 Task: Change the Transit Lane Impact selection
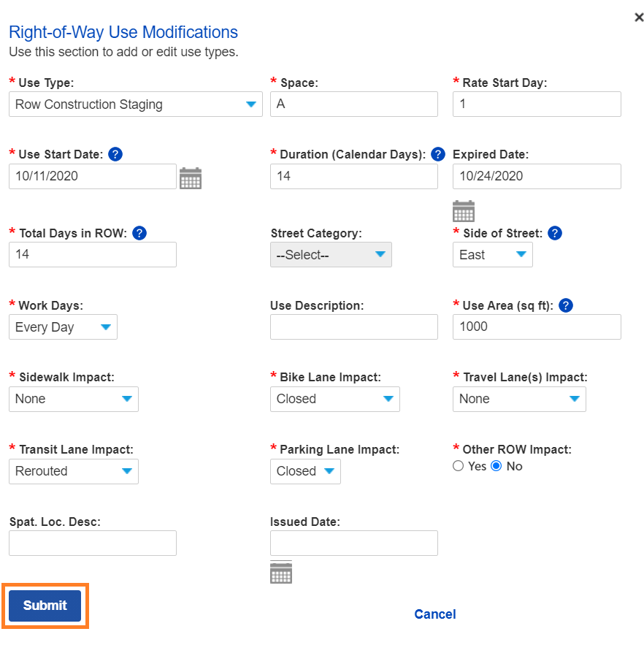point(73,471)
